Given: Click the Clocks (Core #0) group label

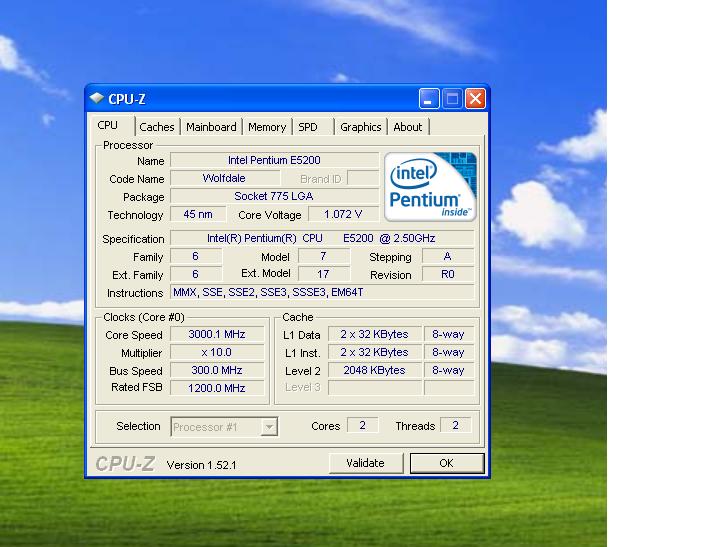Looking at the screenshot, I should point(144,317).
